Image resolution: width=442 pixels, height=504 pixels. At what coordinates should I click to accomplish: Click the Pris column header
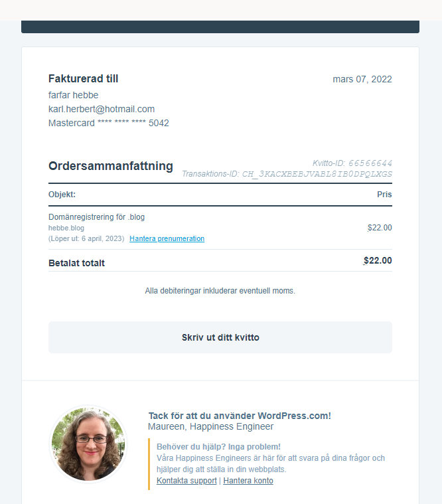tap(384, 195)
